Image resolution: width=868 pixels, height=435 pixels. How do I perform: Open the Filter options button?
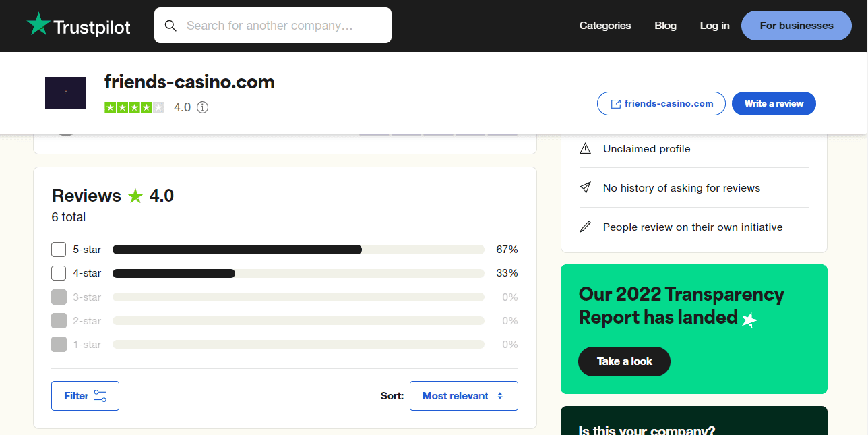(x=85, y=396)
